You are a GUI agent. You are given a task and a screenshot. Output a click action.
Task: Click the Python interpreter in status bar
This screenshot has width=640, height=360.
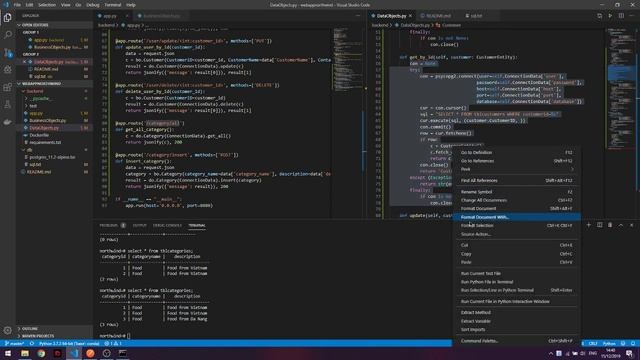point(69,343)
